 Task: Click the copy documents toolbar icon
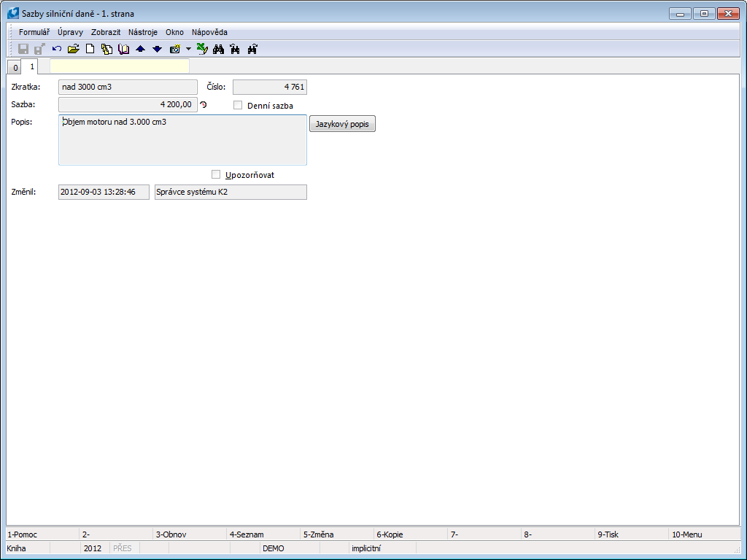pos(107,49)
